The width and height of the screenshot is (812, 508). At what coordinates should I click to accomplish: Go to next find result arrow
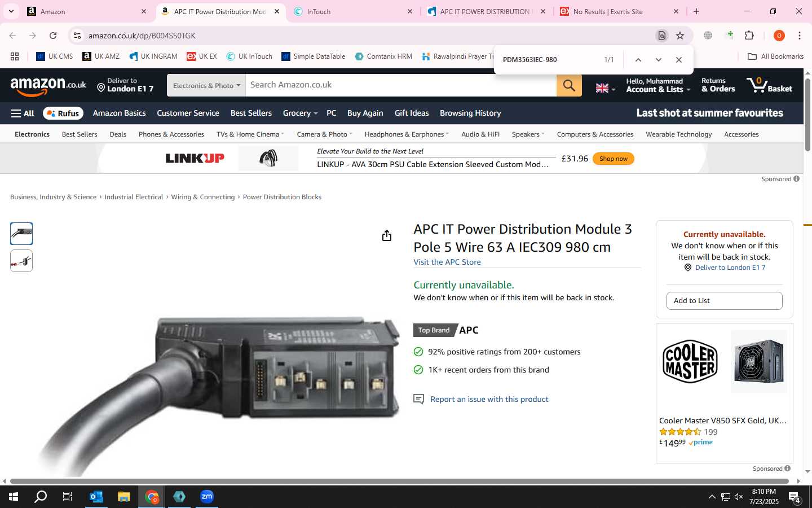tap(658, 60)
